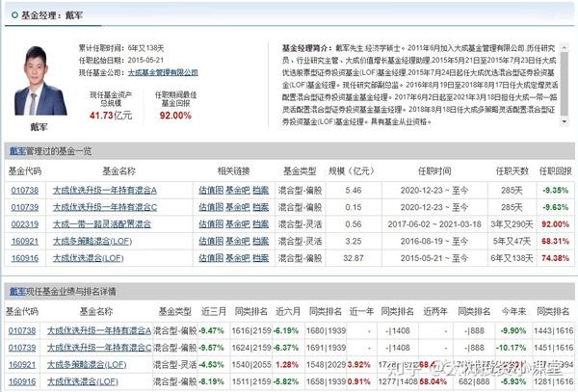Open 大成多策略混合(LOF) in managed funds table
578x392 pixels.
[92, 242]
